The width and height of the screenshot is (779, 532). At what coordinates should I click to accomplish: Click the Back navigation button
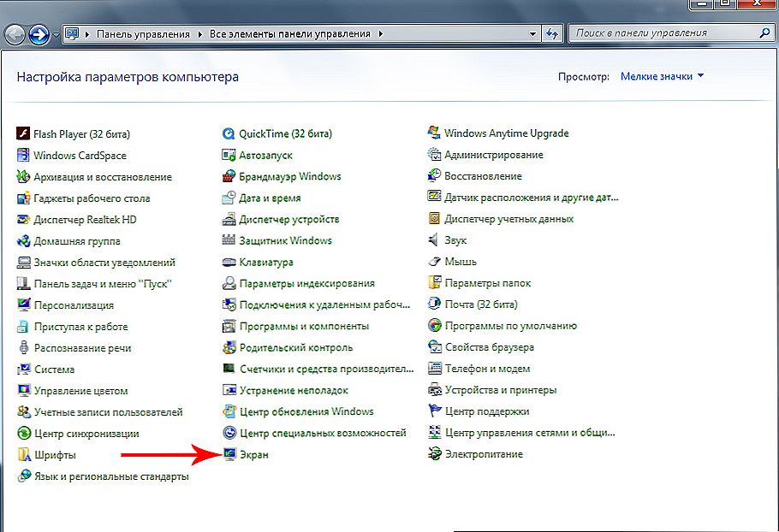[15, 34]
